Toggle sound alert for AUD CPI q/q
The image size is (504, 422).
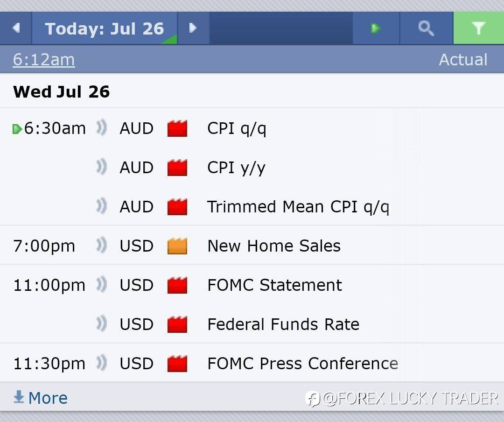102,128
